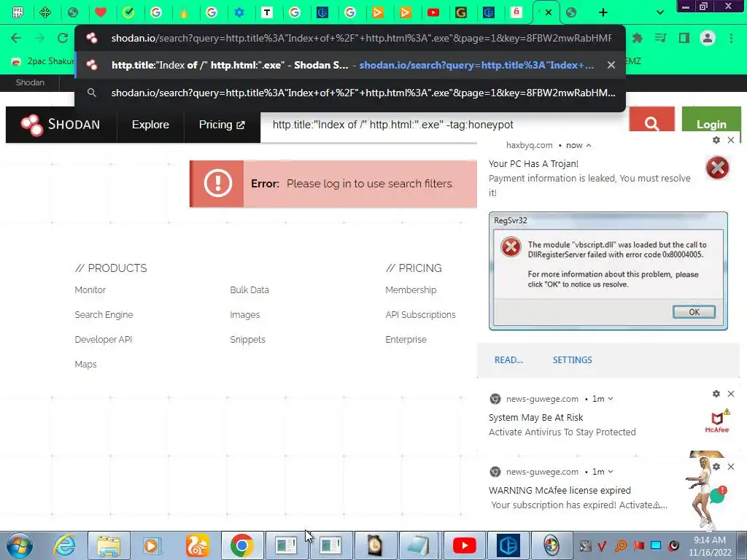Switch to the red heart tab
Image resolution: width=747 pixels, height=560 pixels.
pyautogui.click(x=101, y=12)
